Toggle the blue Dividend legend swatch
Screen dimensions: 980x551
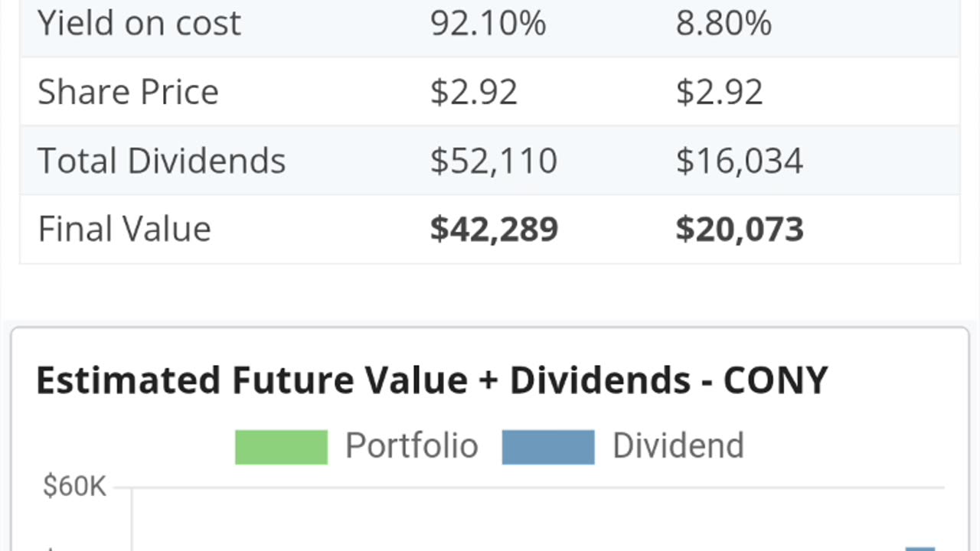(x=548, y=447)
